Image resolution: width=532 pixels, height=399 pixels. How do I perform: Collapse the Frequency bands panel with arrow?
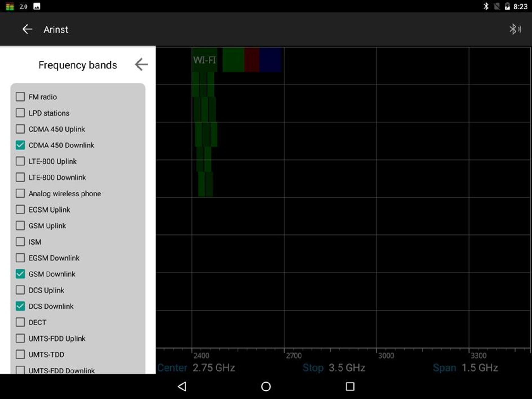pos(141,64)
